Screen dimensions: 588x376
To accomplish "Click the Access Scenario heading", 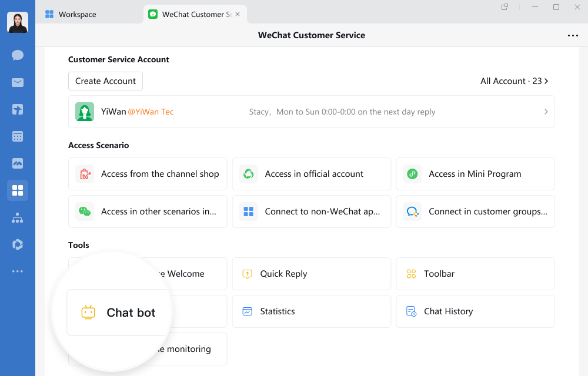I will 98,145.
